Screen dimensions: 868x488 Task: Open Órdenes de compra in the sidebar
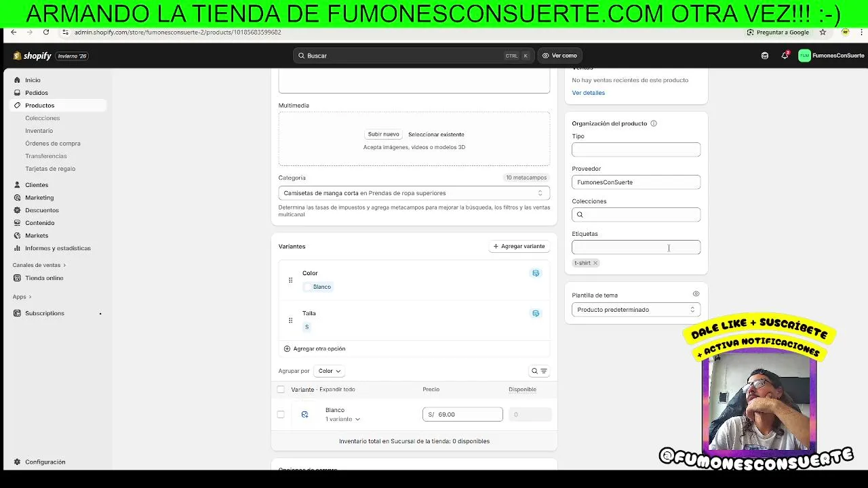click(x=53, y=144)
